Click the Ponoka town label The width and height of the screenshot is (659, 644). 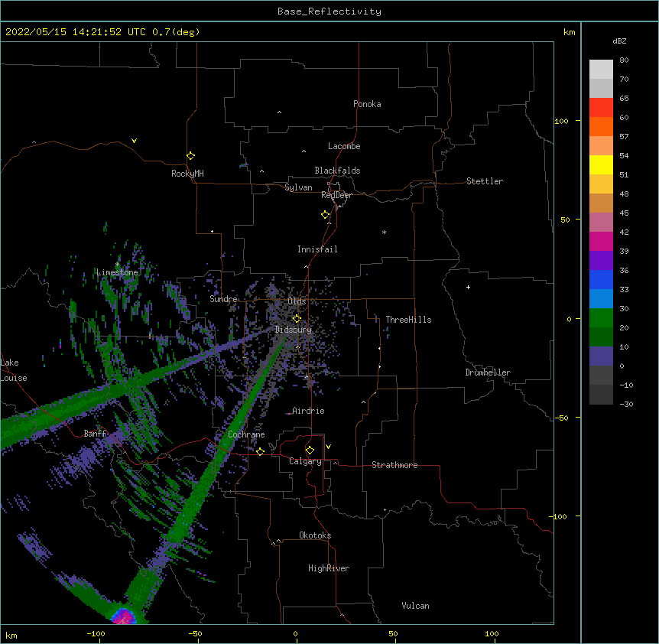367,104
